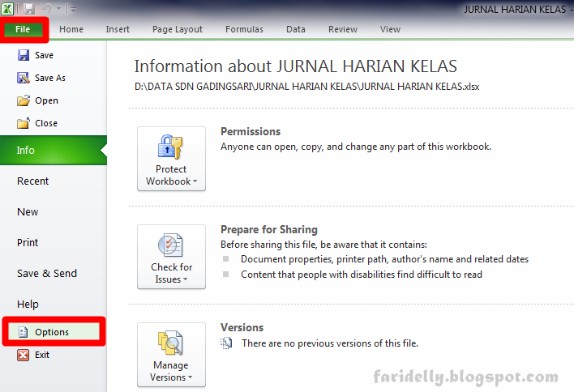The image size is (574, 392).
Task: Click the Undo arrow in Quick Access Toolbar
Action: pyautogui.click(x=47, y=9)
